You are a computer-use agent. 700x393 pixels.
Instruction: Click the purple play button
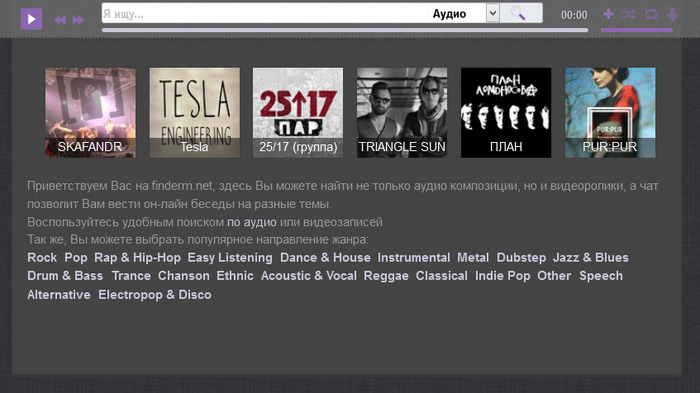(x=31, y=19)
